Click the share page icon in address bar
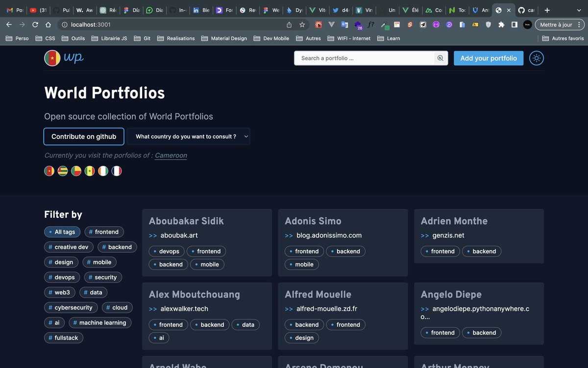The width and height of the screenshot is (588, 368). coord(289,25)
